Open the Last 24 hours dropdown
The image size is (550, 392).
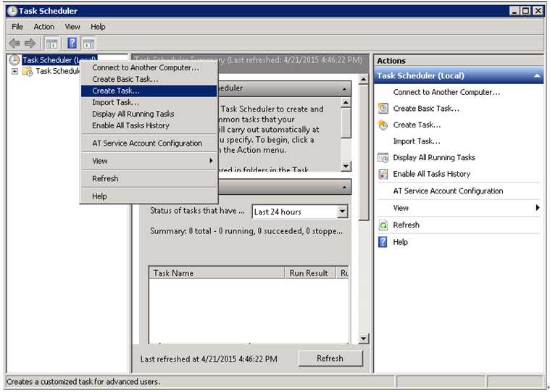[342, 212]
